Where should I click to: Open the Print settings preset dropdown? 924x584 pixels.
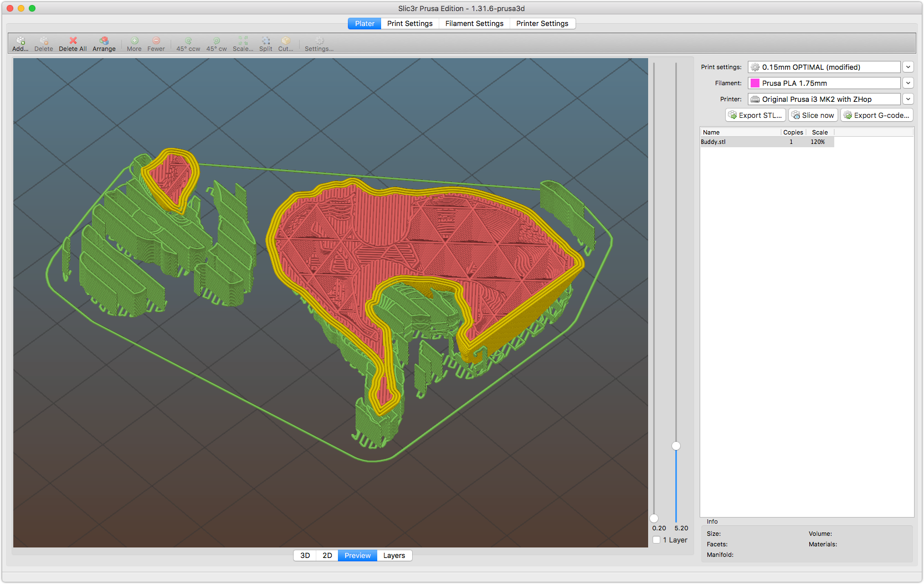click(x=908, y=67)
